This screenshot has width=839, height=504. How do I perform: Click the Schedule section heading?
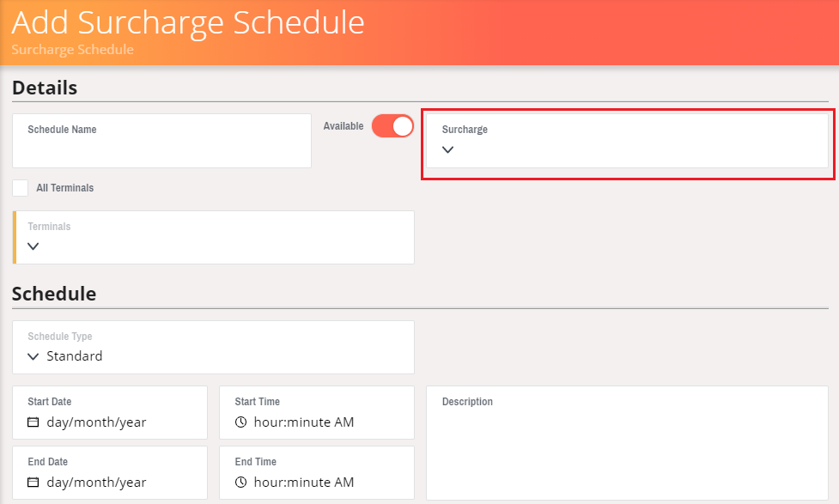coord(54,294)
